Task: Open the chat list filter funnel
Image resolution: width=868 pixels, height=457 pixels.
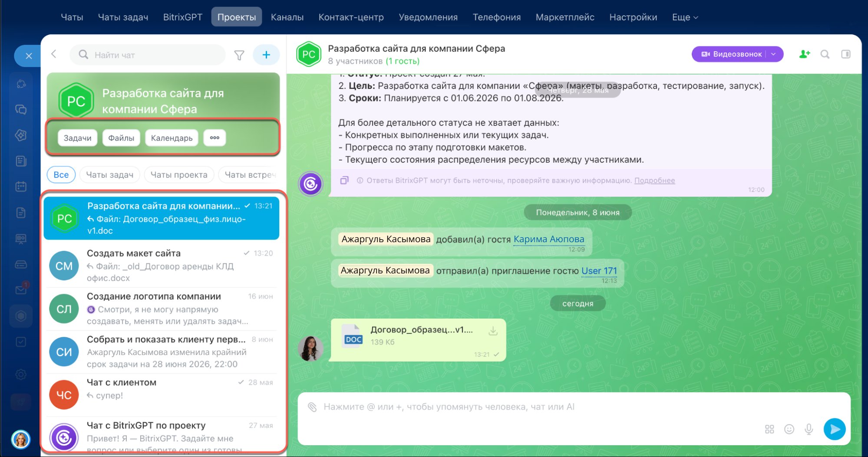Action: (239, 55)
